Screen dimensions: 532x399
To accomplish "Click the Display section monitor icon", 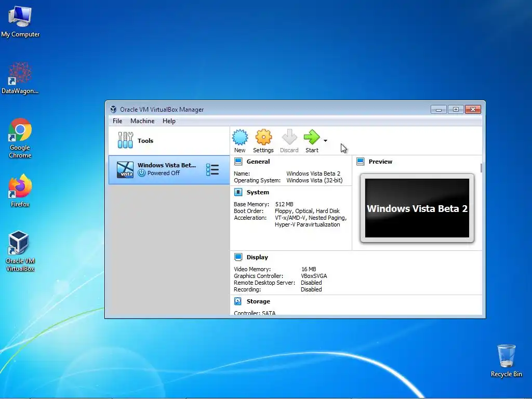I will [238, 257].
